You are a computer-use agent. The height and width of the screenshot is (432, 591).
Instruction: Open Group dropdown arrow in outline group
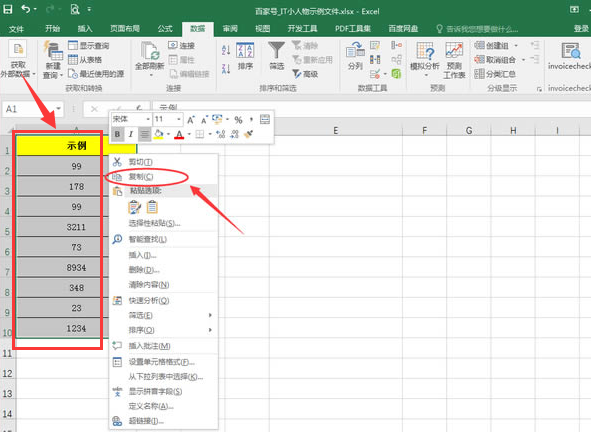click(516, 46)
